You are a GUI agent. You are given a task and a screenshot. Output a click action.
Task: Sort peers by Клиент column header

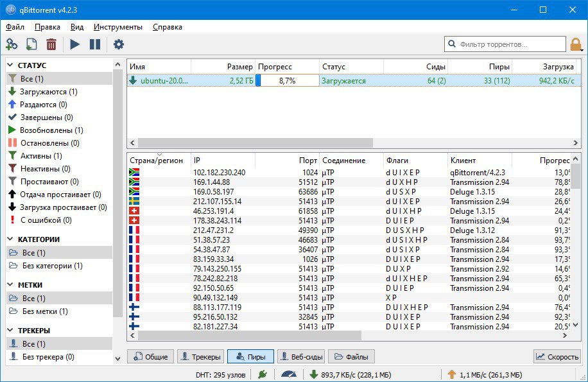(480, 160)
